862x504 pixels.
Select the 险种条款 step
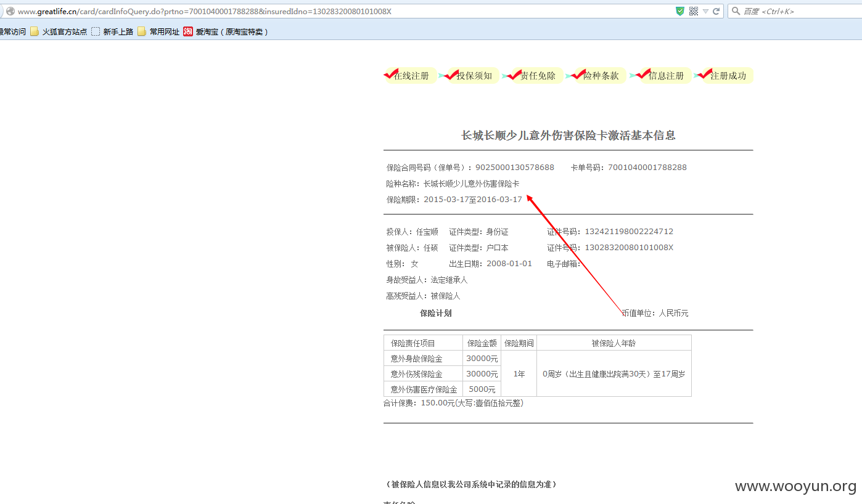[x=599, y=76]
